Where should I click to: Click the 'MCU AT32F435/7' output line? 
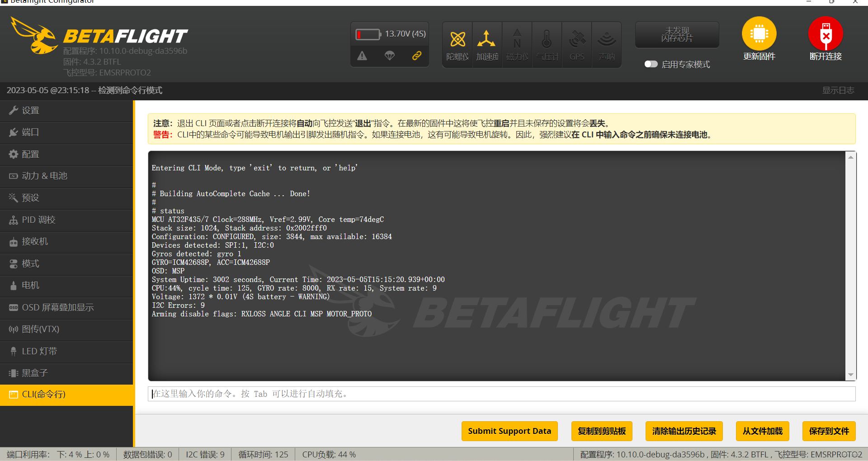[268, 220]
